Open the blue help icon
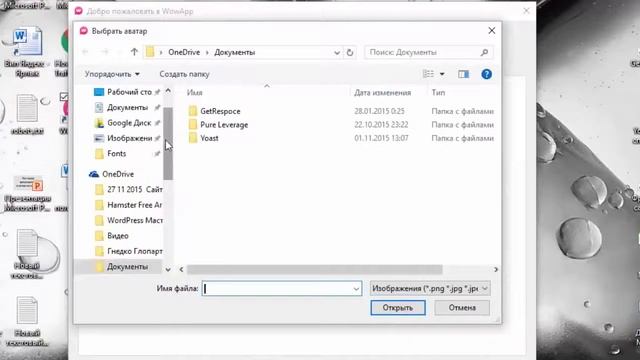Image resolution: width=640 pixels, height=360 pixels. (x=486, y=74)
